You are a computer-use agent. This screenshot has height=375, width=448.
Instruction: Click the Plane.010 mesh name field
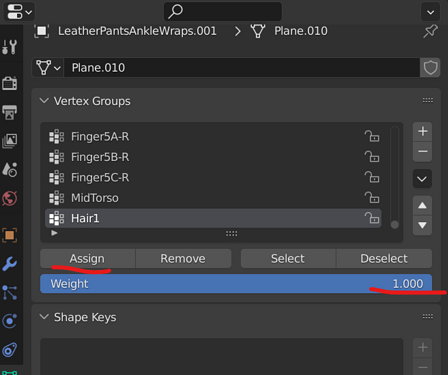coord(242,68)
